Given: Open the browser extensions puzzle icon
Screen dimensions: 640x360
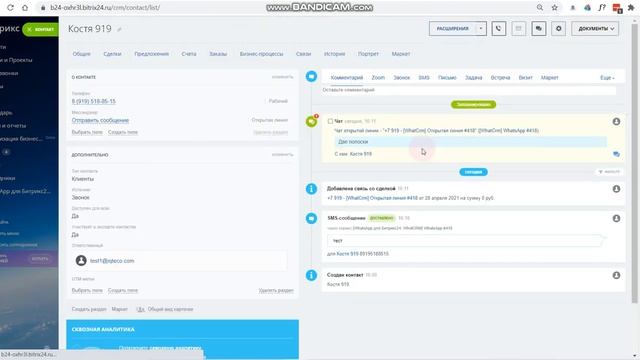Looking at the screenshot, I should (x=631, y=7).
